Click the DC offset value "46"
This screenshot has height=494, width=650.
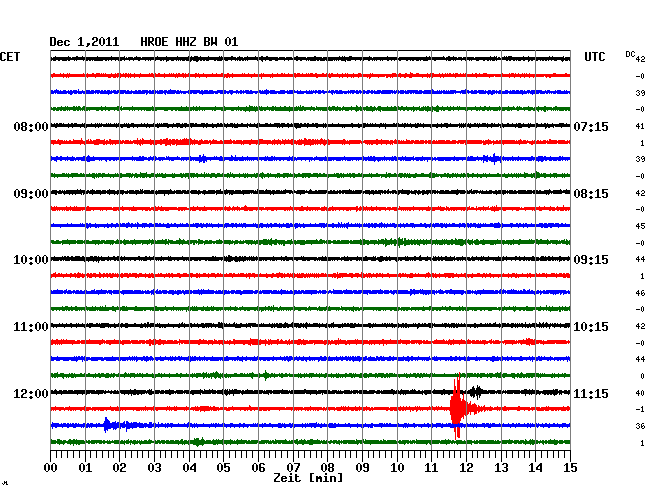pos(640,293)
